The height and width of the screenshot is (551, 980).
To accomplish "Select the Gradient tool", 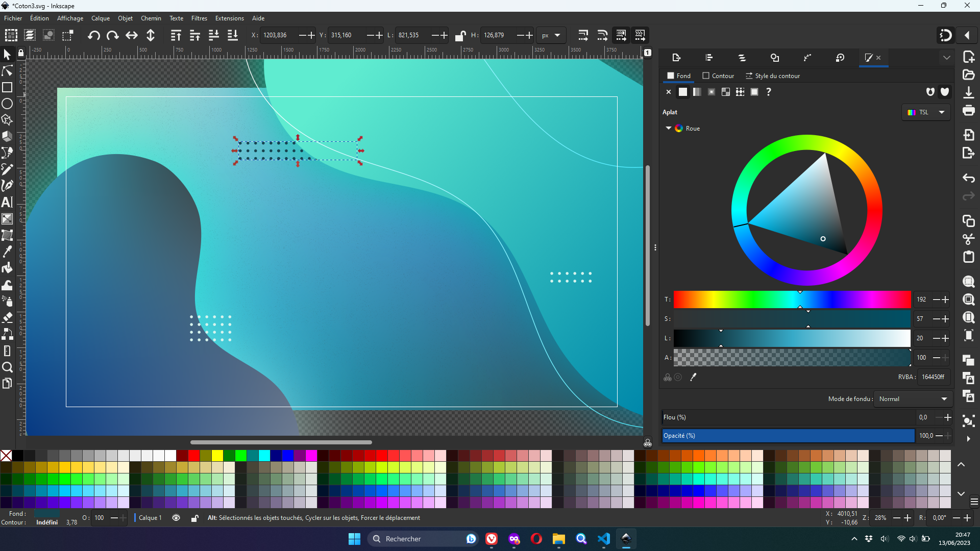I will pyautogui.click(x=7, y=219).
